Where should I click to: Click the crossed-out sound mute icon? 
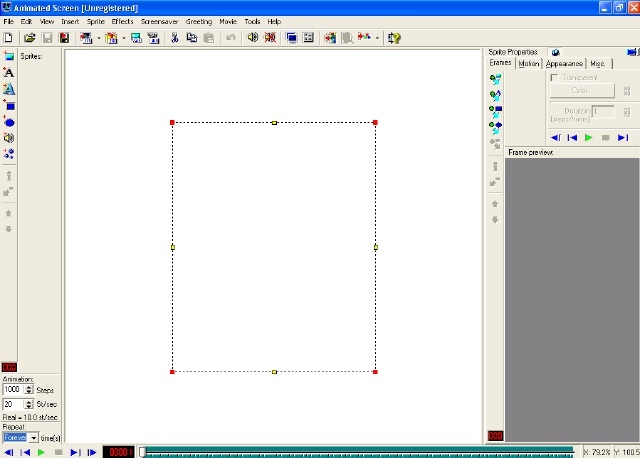tap(270, 38)
